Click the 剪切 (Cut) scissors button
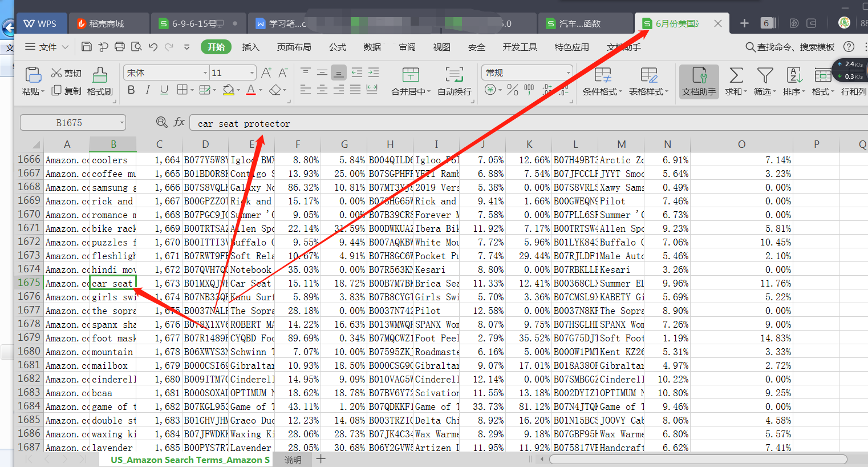Image resolution: width=868 pixels, height=467 pixels. tap(66, 73)
